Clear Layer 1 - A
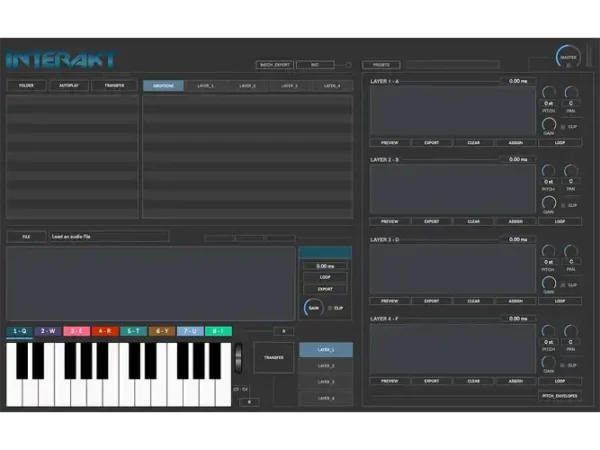 point(474,143)
